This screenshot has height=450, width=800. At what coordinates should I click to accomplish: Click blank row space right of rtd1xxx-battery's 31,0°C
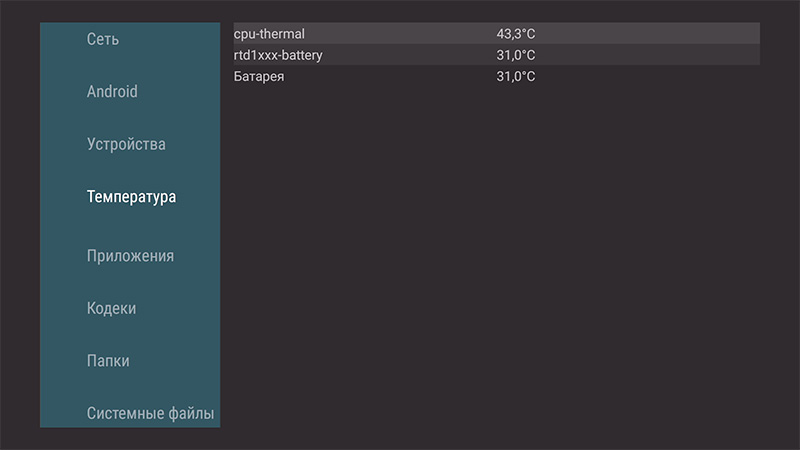click(x=650, y=55)
